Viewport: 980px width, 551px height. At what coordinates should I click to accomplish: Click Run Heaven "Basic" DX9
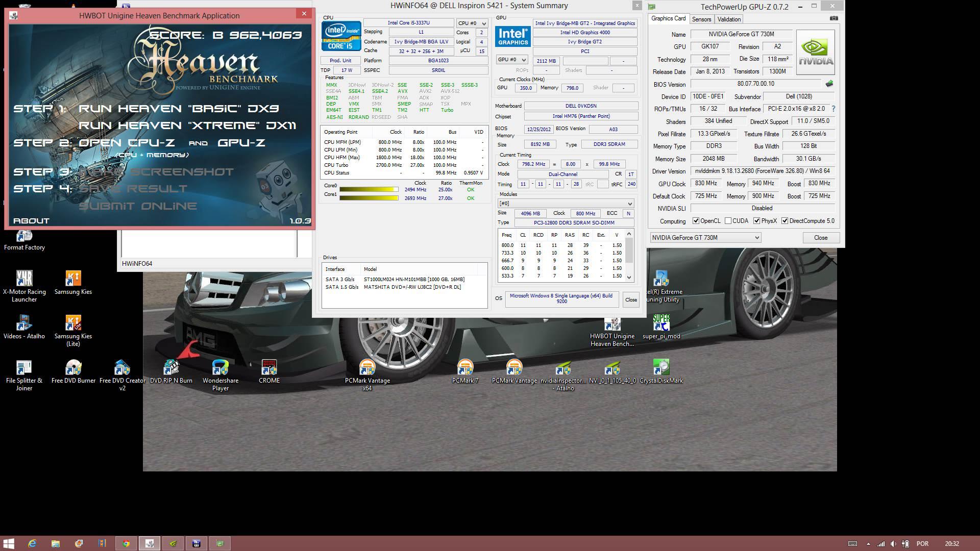pos(179,109)
